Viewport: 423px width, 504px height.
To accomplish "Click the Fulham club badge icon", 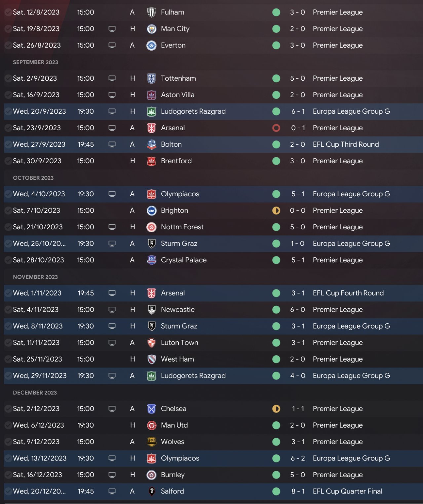I will click(x=151, y=13).
